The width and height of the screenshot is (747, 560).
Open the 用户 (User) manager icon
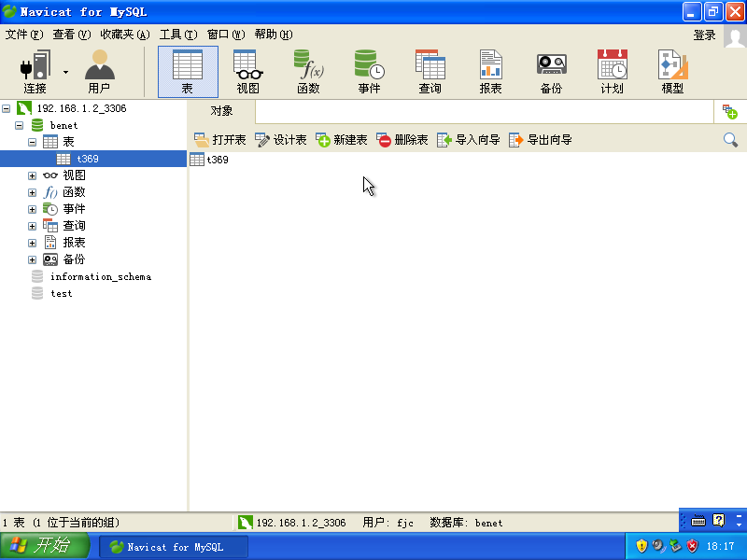coord(99,72)
